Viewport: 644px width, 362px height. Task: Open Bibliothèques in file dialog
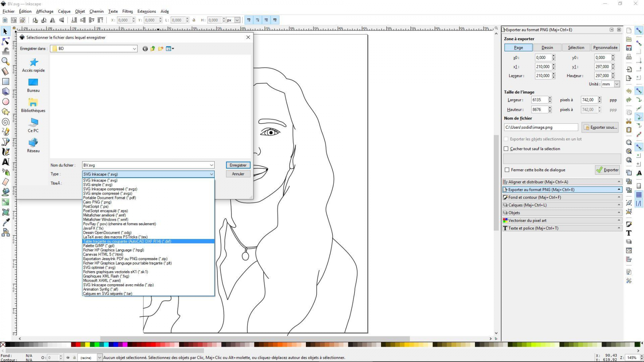(x=33, y=105)
